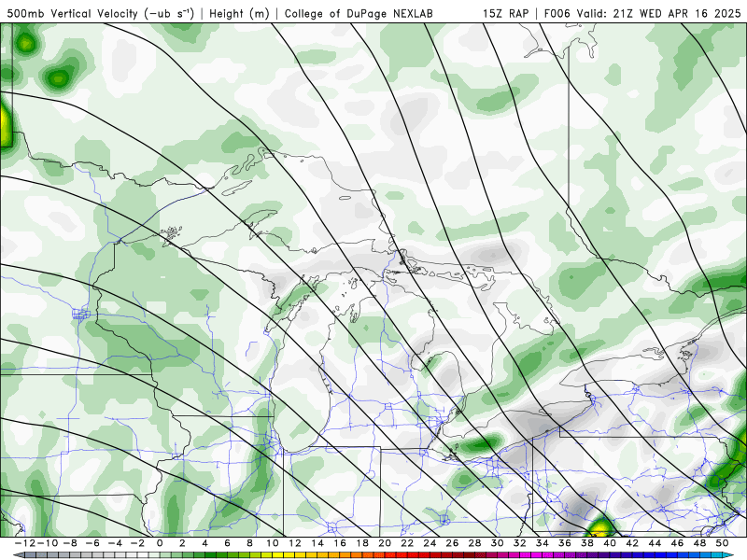This screenshot has height=560, width=747.
Task: Click the '34' value on the color scale
Action: click(543, 543)
